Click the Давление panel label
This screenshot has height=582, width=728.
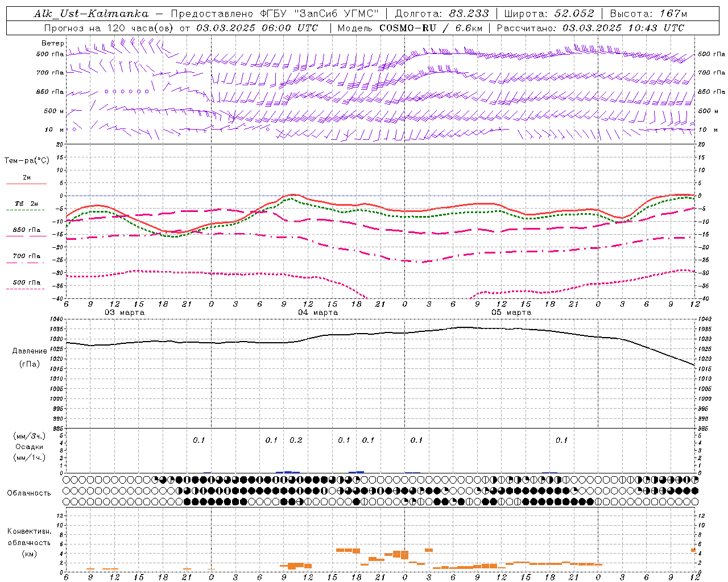coord(30,351)
